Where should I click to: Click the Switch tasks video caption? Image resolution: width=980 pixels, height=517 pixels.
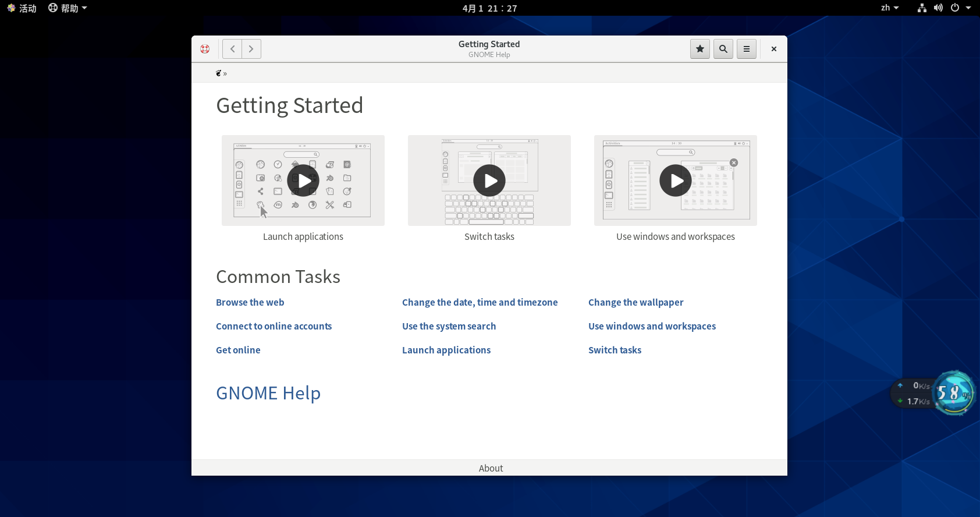(489, 236)
